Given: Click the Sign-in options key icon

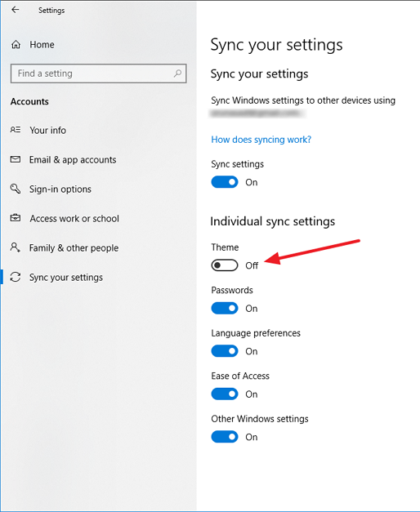Looking at the screenshot, I should click(x=16, y=189).
